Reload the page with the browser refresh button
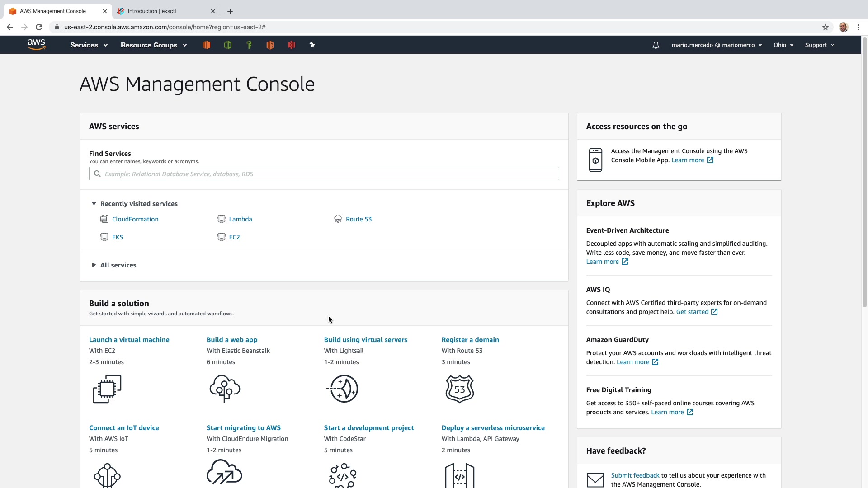868x488 pixels. [39, 27]
